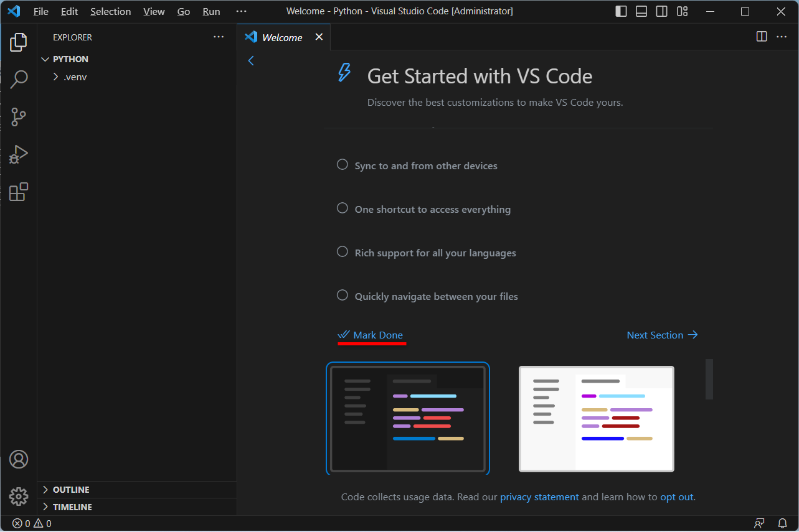The image size is (799, 532).
Task: Click the notifications bell in the status bar
Action: pos(783,523)
